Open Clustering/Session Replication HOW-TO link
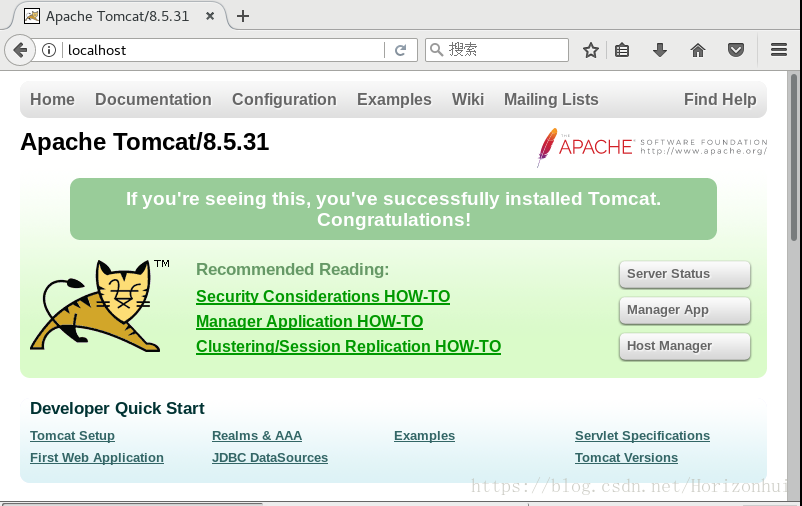The image size is (802, 506). click(348, 347)
